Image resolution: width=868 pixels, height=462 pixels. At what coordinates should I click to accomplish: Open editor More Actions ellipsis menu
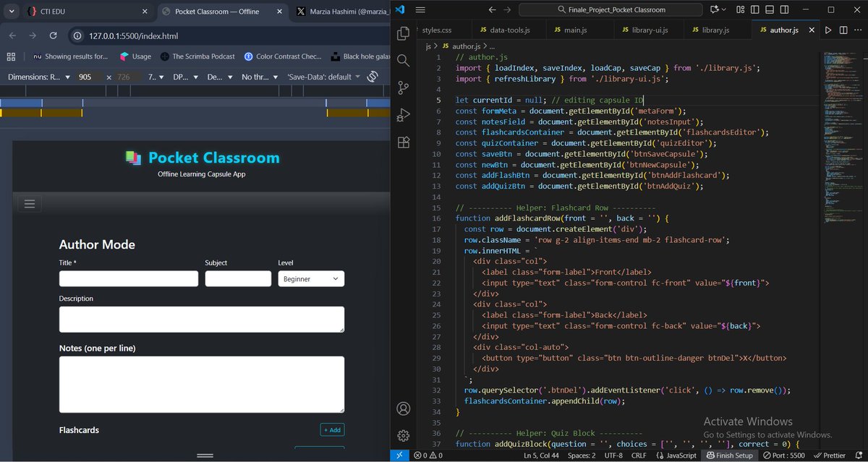point(859,30)
